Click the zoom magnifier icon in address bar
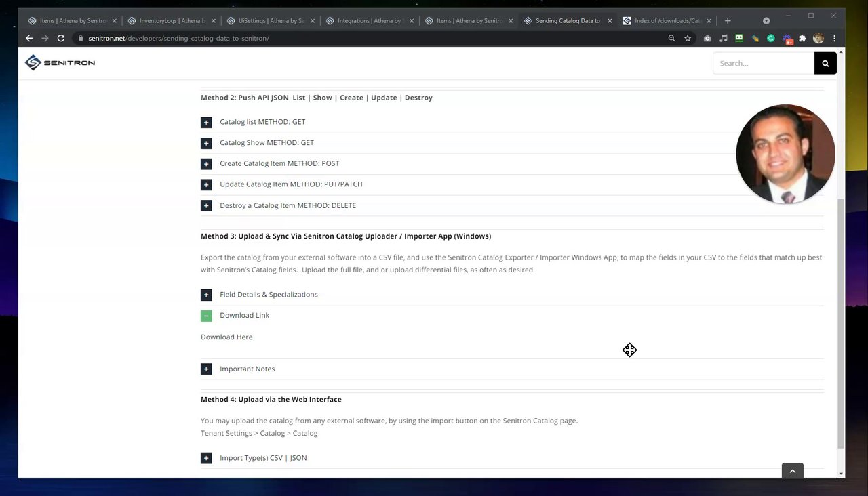Screen dimensions: 868x496 [x=672, y=39]
